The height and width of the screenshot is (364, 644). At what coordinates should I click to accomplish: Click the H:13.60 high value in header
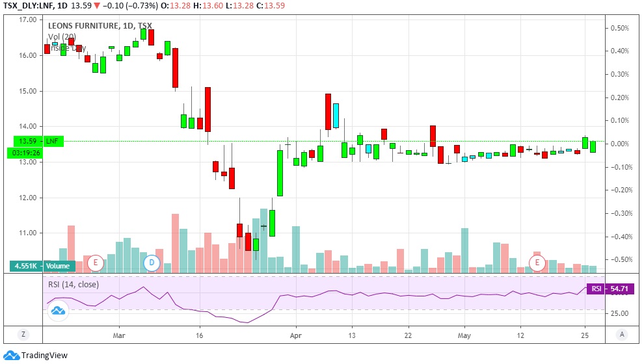point(208,6)
